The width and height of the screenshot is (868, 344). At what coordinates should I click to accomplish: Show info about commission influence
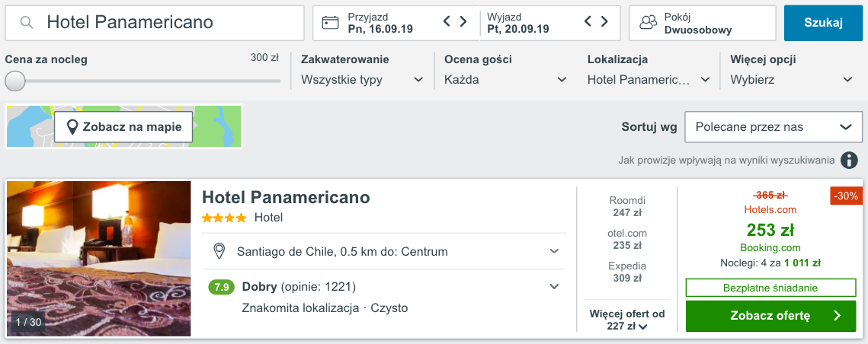click(x=849, y=161)
